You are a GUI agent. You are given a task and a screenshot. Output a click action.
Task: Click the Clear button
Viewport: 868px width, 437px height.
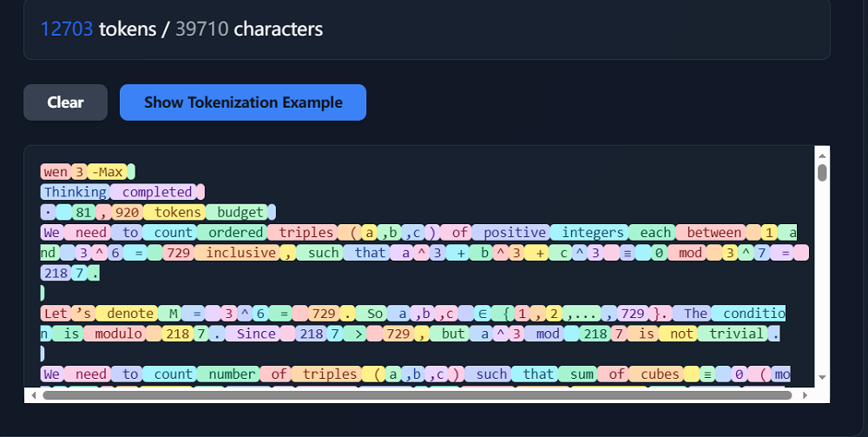(x=65, y=103)
